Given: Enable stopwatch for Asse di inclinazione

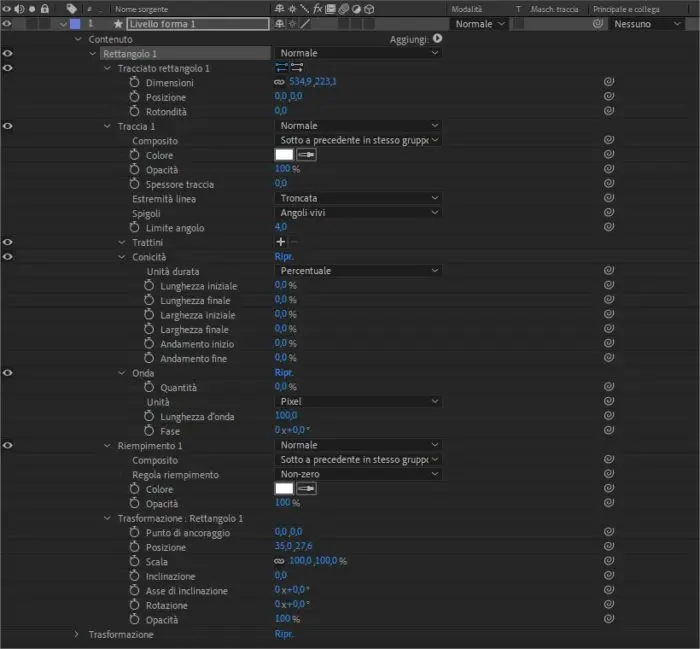Looking at the screenshot, I should click(134, 590).
